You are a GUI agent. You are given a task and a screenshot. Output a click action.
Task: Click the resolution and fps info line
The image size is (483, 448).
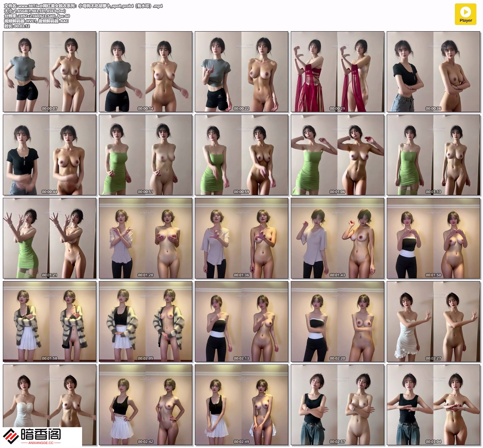click(37, 16)
